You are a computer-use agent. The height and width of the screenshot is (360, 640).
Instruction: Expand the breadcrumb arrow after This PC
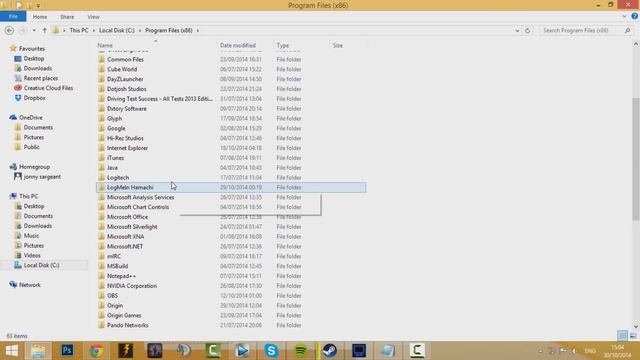(x=94, y=31)
